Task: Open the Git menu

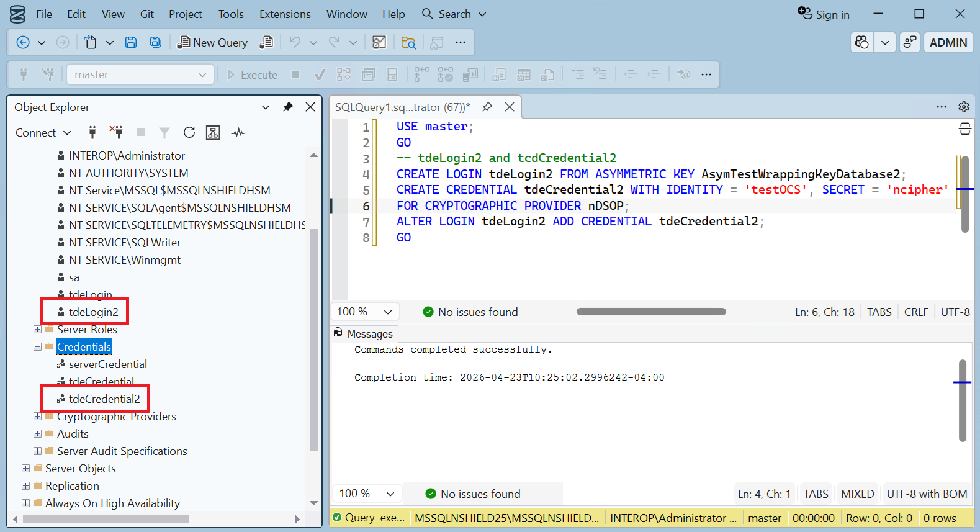Action: point(147,14)
